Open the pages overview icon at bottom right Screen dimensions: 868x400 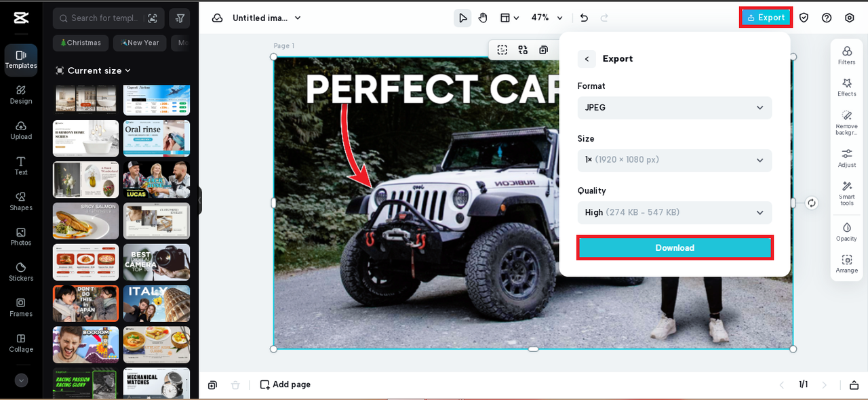pos(854,385)
